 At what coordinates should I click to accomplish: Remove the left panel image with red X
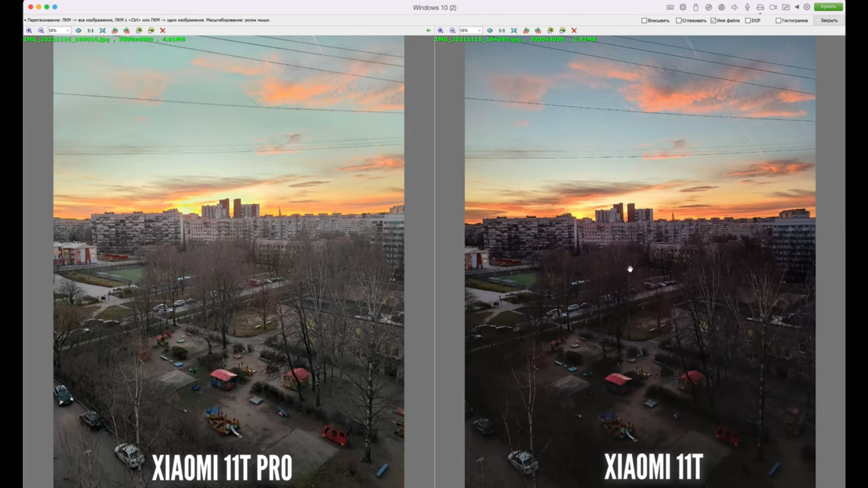coord(163,30)
